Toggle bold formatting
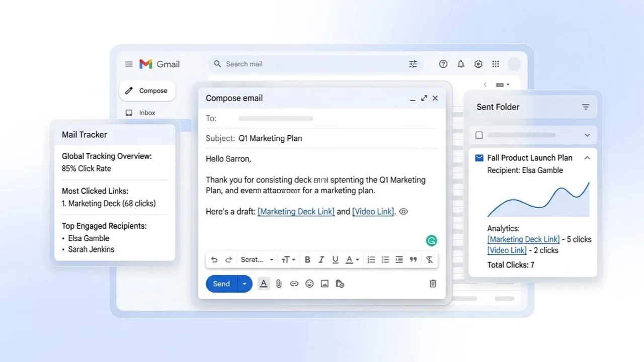 coord(307,259)
